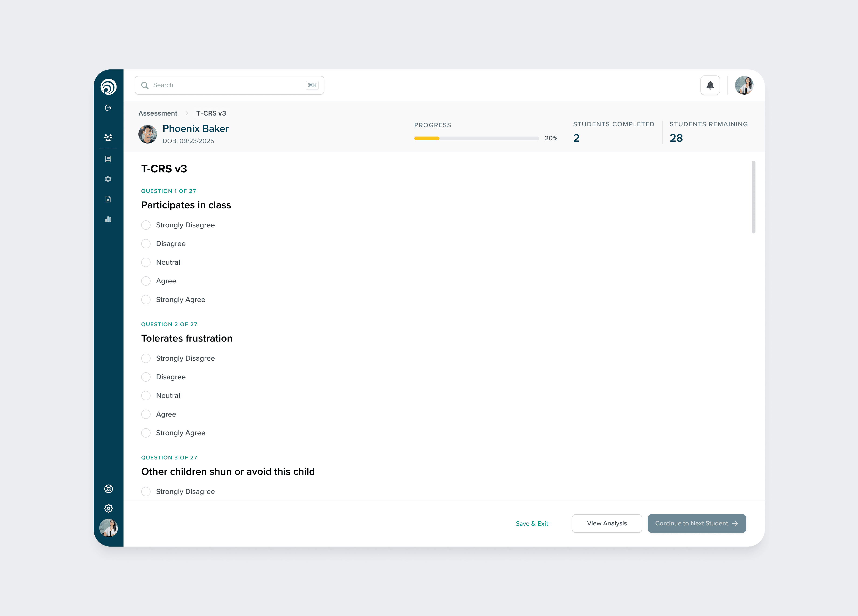Screen dimensions: 858x616
Task: Select Neutral for Participates in class
Action: (x=146, y=262)
